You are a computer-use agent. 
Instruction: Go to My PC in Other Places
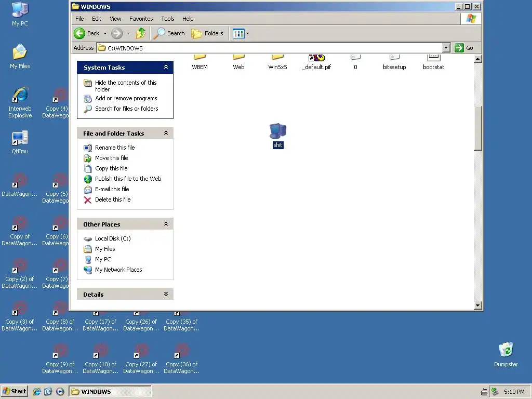[x=103, y=259]
